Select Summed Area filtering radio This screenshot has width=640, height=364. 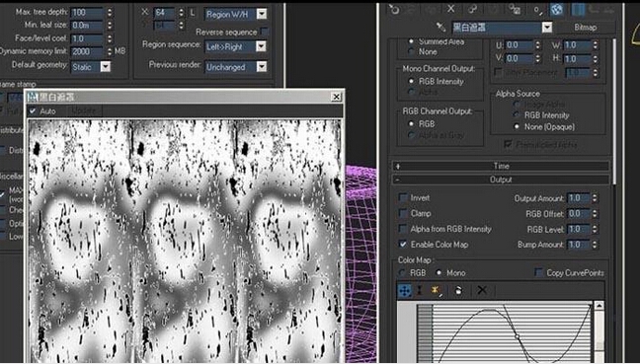coord(411,41)
